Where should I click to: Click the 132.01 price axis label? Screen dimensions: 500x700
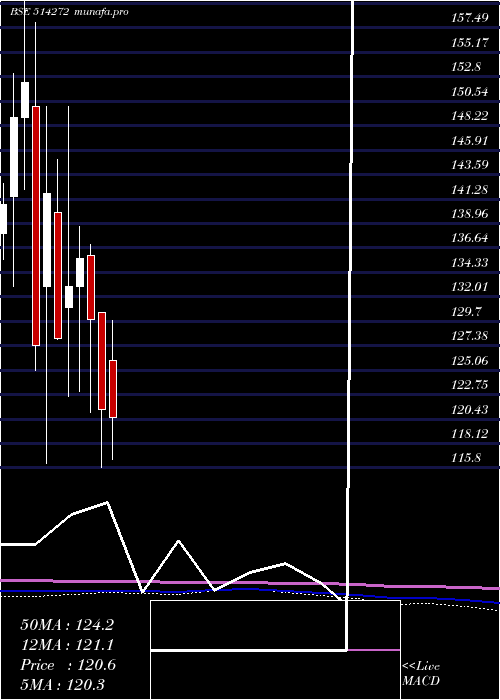[x=470, y=286]
